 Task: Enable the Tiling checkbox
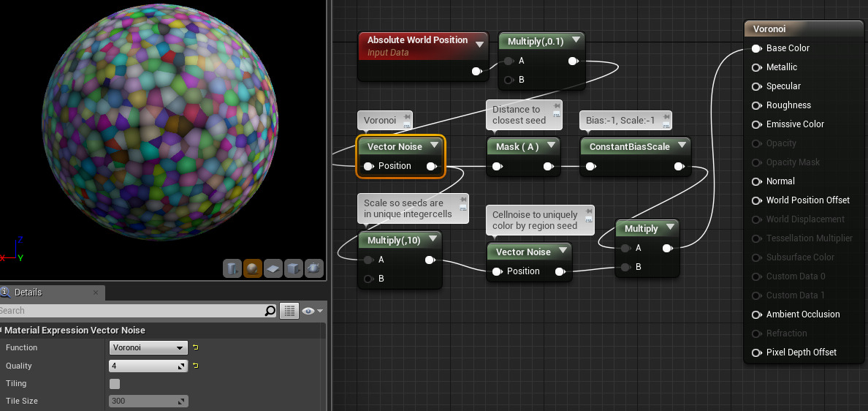point(115,383)
